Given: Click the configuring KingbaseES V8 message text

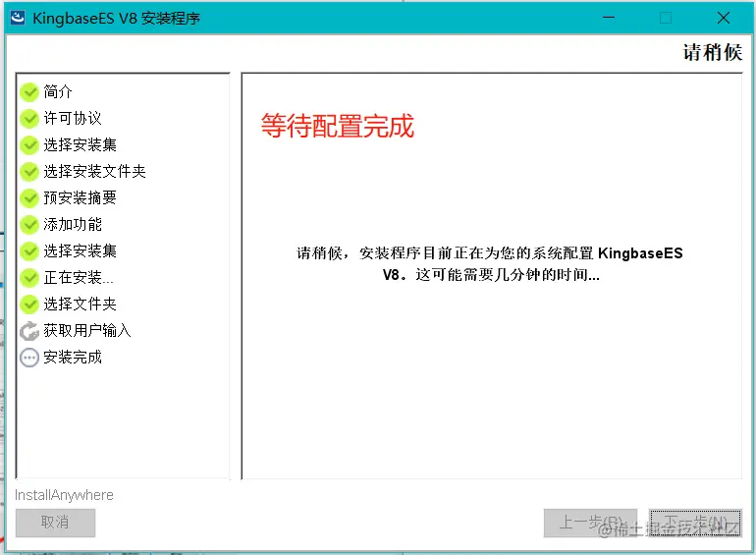Looking at the screenshot, I should (x=489, y=264).
